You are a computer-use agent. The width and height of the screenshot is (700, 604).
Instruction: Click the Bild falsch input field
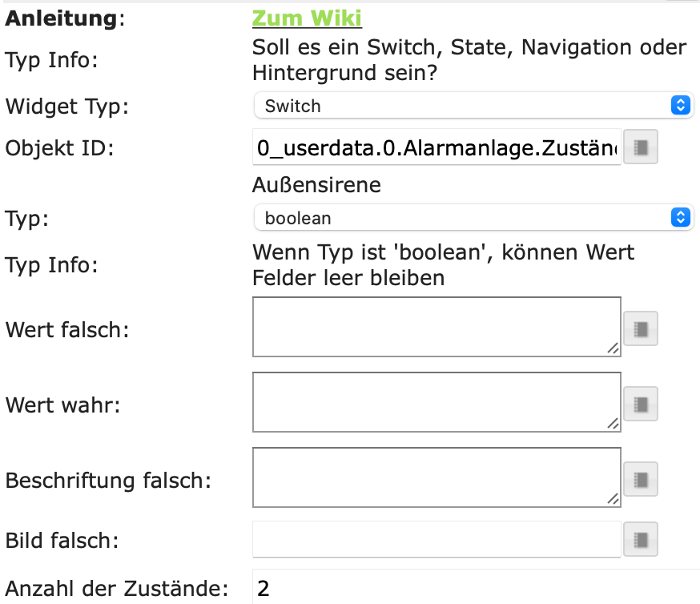[436, 539]
